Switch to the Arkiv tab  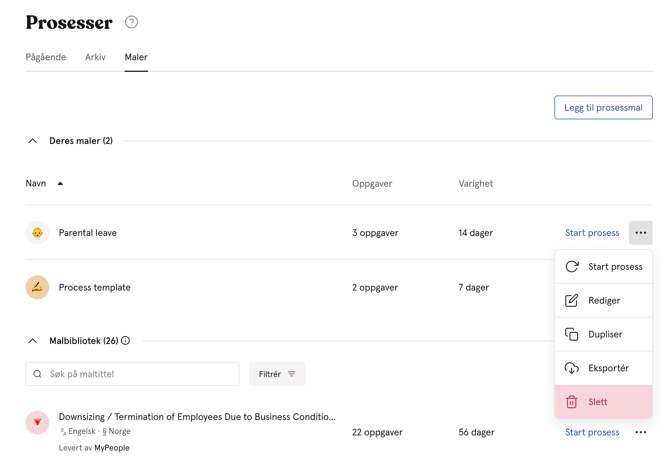coord(95,57)
